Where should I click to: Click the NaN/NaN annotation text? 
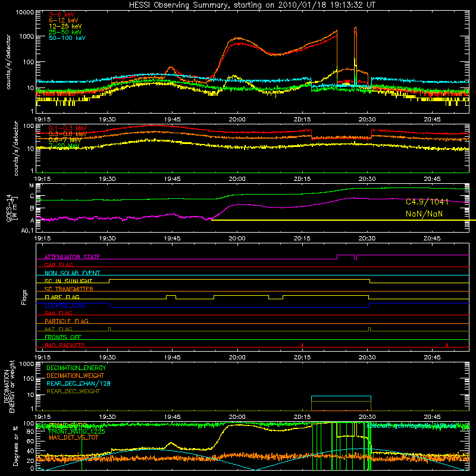424,214
